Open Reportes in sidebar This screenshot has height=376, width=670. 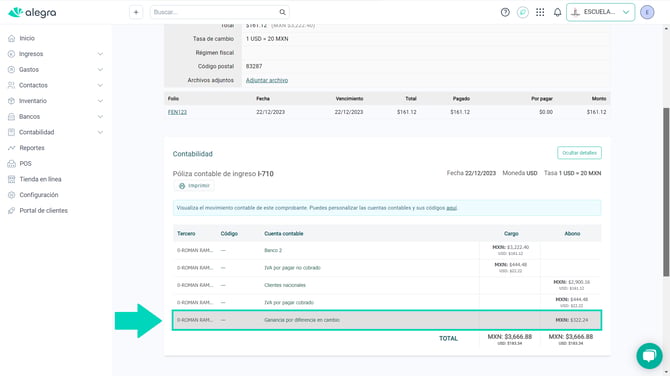point(32,148)
